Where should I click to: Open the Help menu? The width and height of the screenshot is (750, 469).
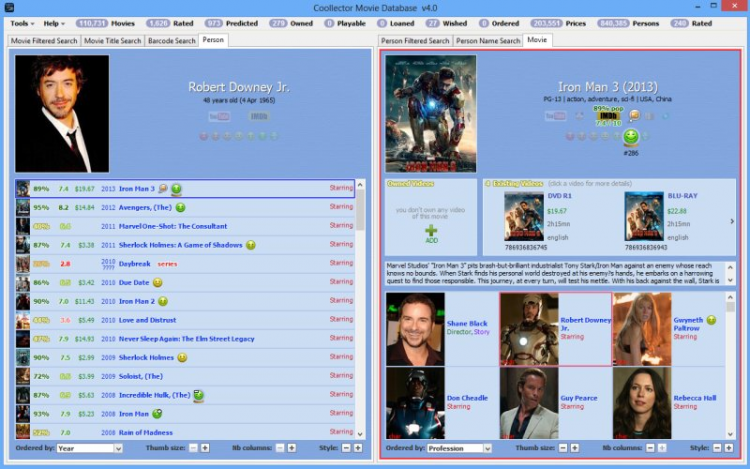click(54, 23)
